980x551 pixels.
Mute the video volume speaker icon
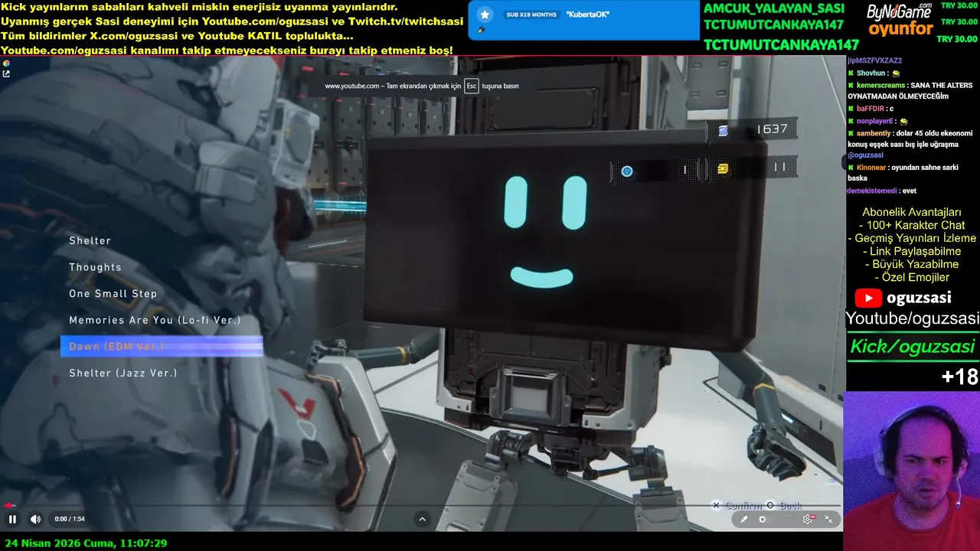click(35, 519)
